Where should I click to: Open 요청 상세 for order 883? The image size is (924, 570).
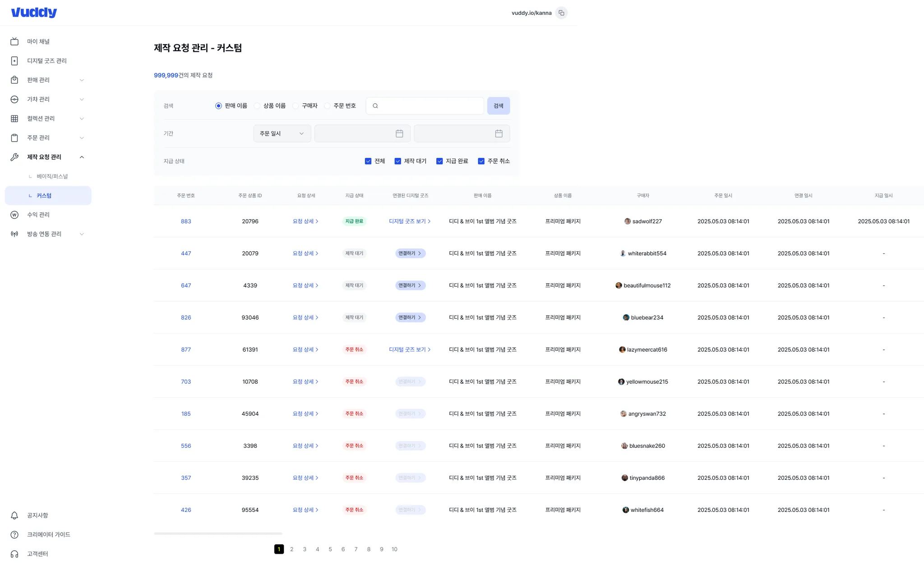pos(305,221)
